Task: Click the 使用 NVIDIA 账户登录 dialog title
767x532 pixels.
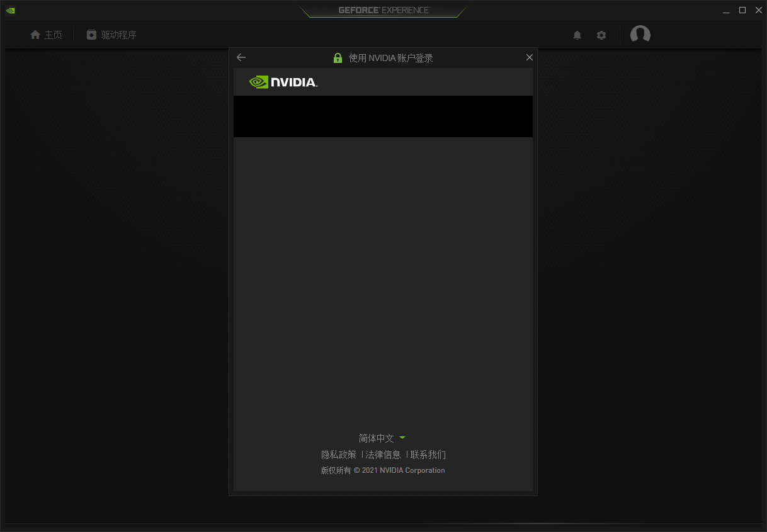Action: pyautogui.click(x=391, y=58)
